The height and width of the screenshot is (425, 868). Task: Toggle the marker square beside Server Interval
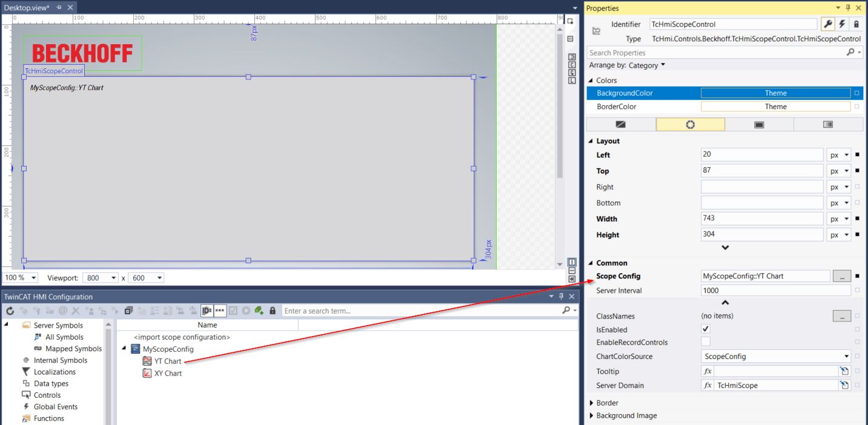(856, 291)
